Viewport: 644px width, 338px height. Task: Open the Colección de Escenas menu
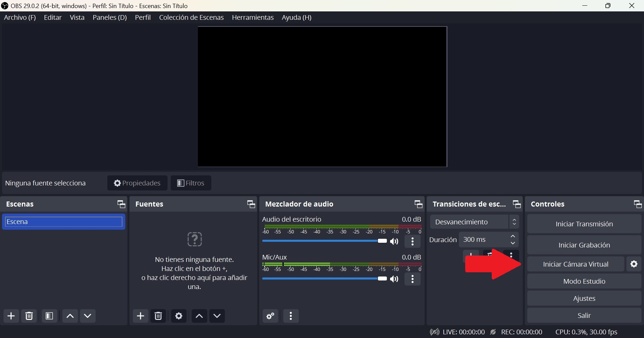click(191, 17)
